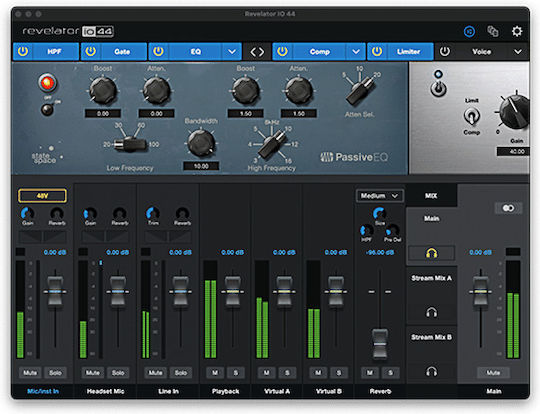The width and height of the screenshot is (540, 414).
Task: Click the red PassiveEQ power lamp
Action: (x=47, y=83)
